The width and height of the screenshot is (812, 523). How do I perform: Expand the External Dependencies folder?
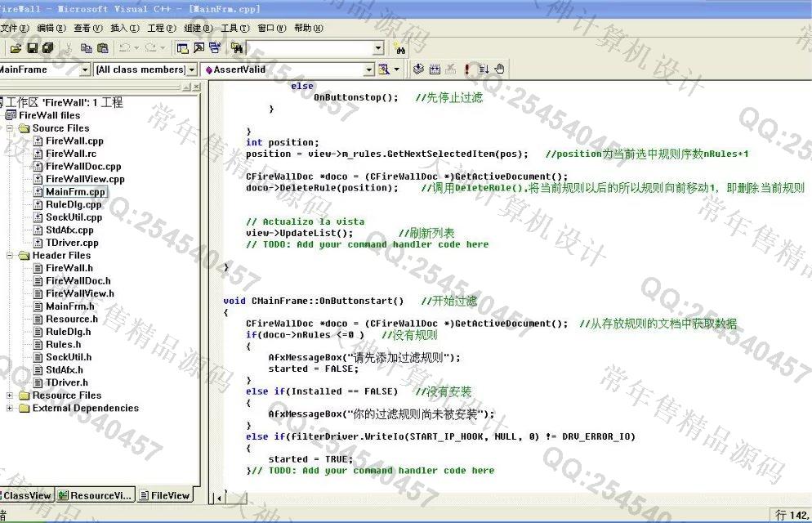(x=10, y=408)
